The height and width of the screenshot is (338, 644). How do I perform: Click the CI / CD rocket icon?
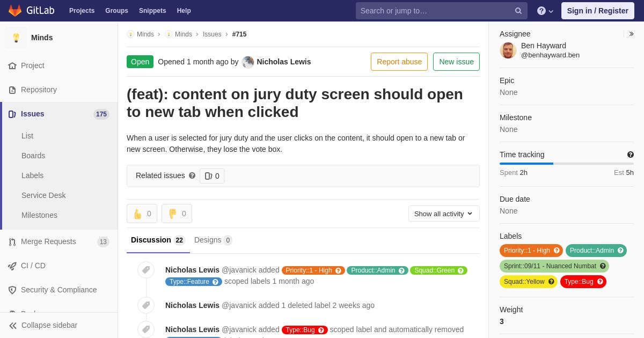coord(12,266)
